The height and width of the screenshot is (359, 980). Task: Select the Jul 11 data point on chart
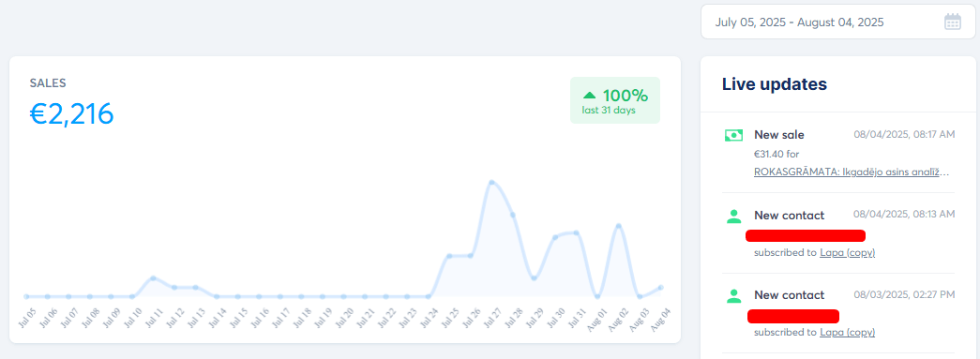(153, 277)
